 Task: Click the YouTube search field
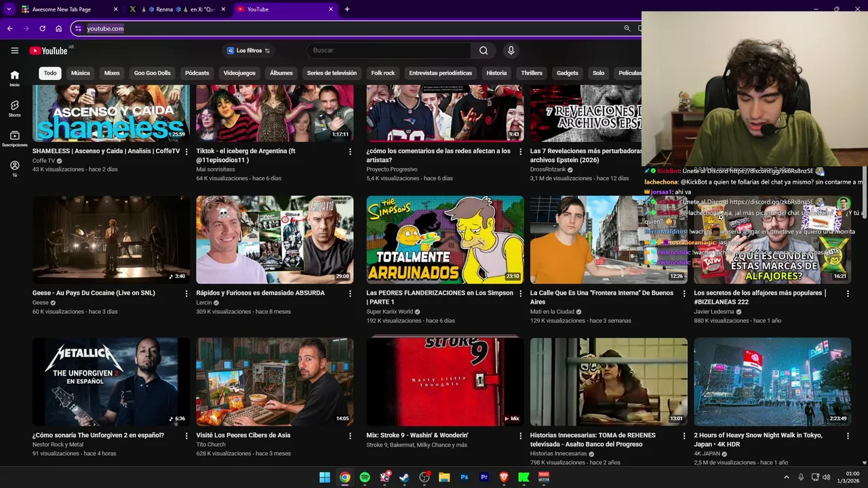point(389,51)
